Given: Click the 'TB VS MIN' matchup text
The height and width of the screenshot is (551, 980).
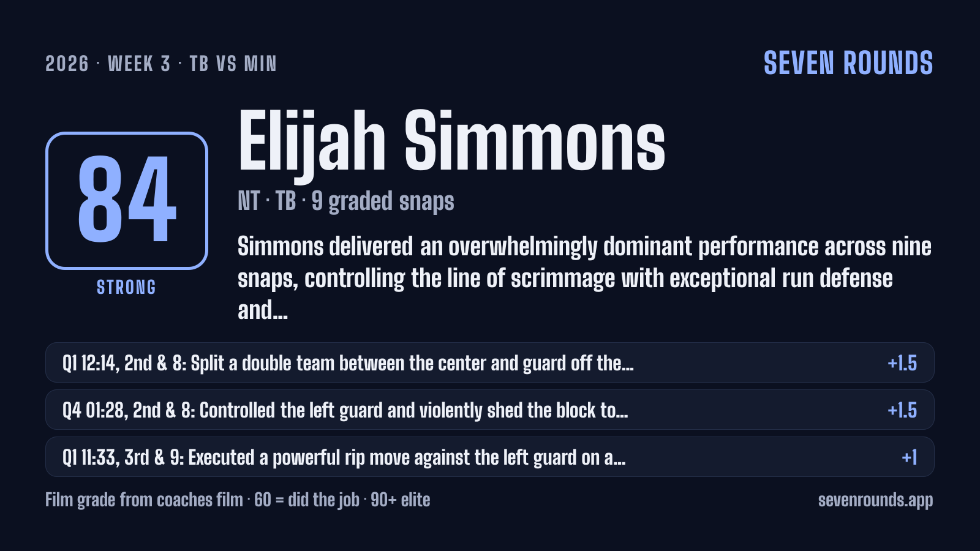Looking at the screenshot, I should (233, 64).
